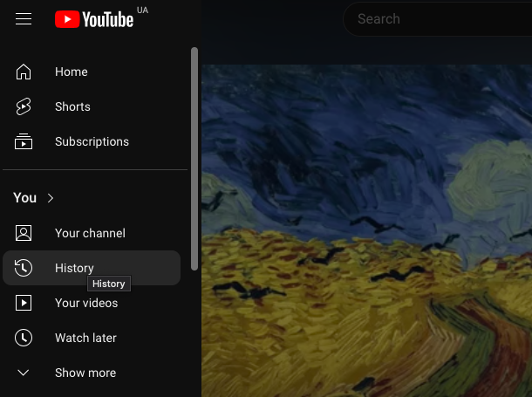Open Subscriptions from sidebar

coord(92,141)
